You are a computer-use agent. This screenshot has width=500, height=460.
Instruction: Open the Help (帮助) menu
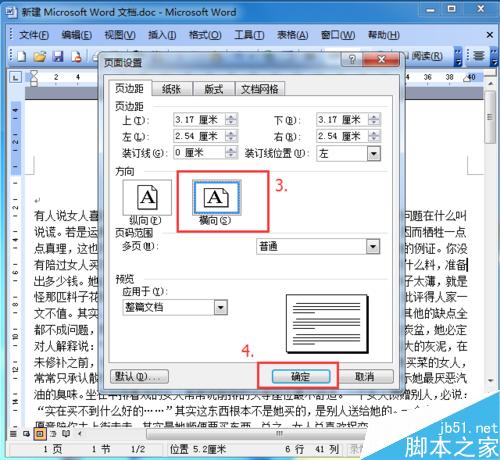(384, 35)
